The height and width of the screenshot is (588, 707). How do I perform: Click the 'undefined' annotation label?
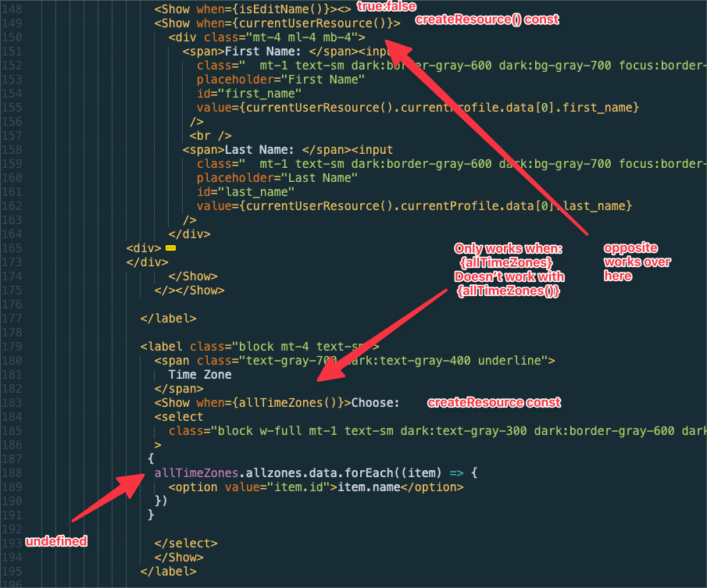point(55,541)
